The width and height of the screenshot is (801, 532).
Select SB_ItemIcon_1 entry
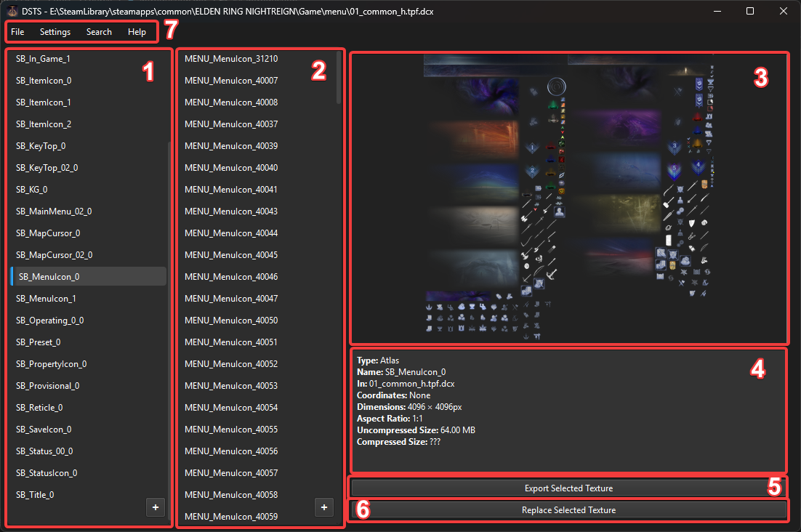coord(89,102)
